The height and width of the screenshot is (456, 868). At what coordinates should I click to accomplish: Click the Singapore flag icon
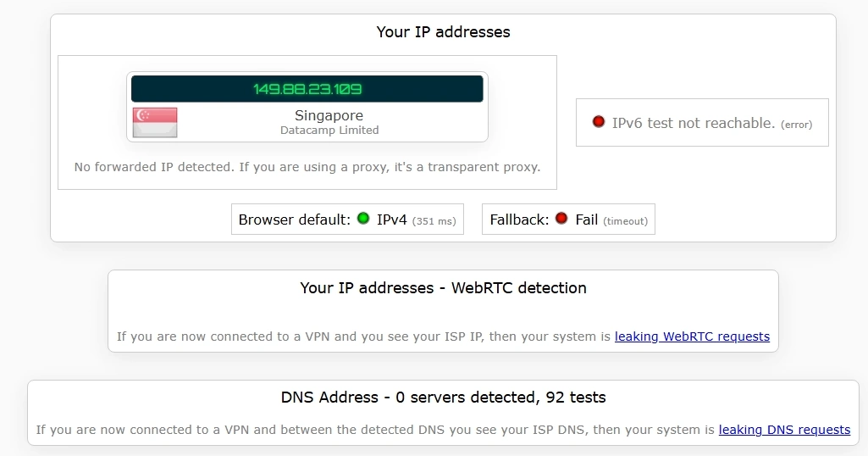(155, 123)
